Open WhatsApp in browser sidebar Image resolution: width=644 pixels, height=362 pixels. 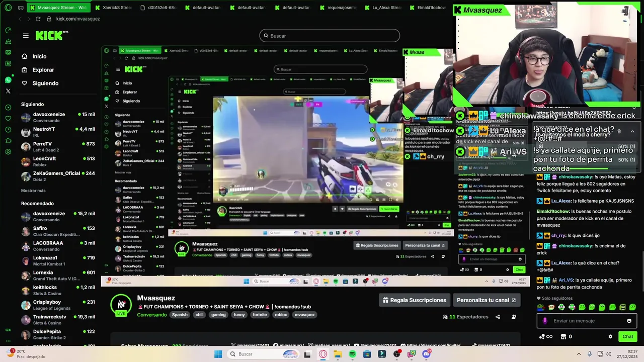pyautogui.click(x=8, y=80)
